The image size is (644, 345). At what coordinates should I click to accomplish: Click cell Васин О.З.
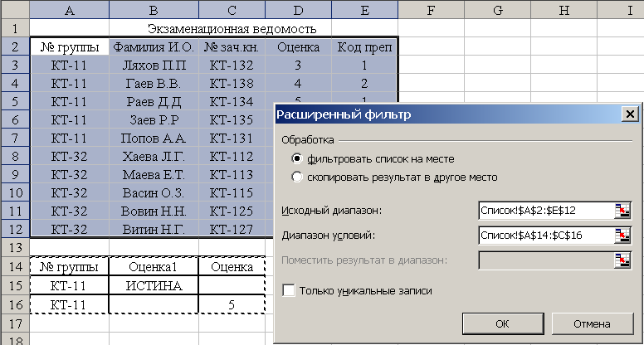pyautogui.click(x=154, y=192)
